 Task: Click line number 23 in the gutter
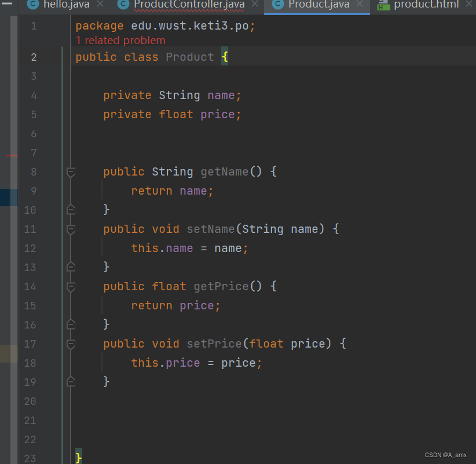[x=30, y=459]
